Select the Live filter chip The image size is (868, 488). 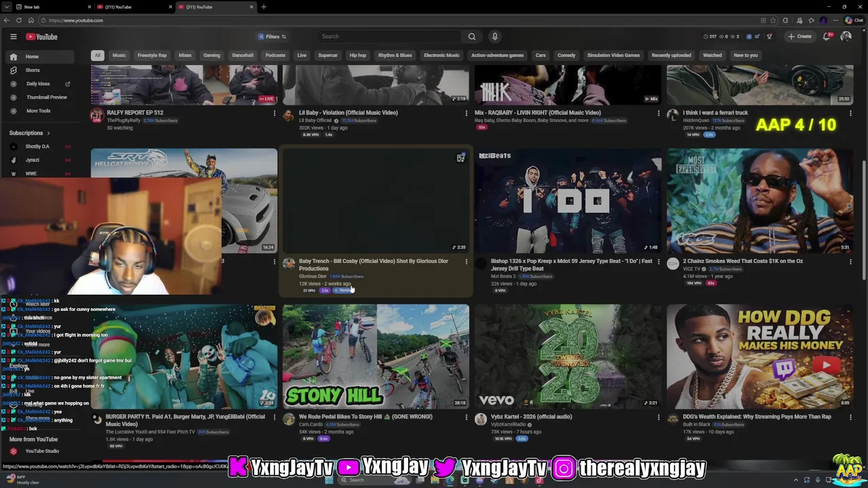click(x=302, y=56)
